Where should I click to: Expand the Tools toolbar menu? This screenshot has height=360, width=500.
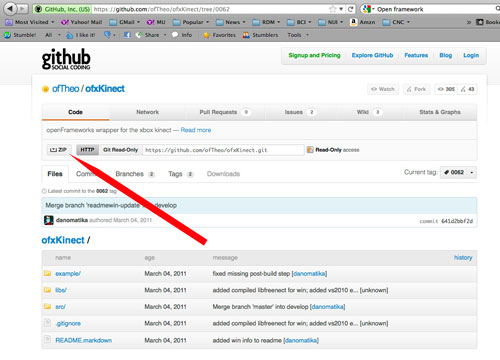point(298,35)
